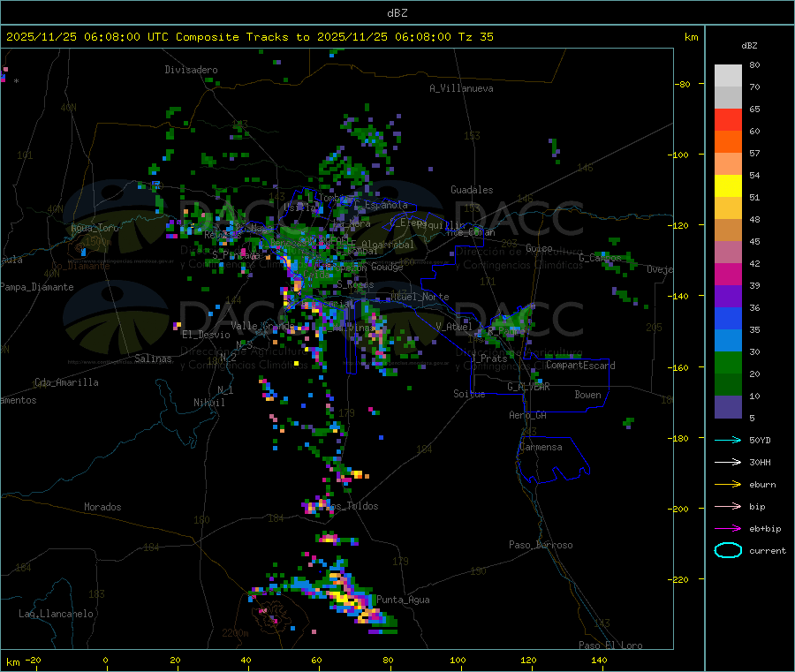Click the El_Desvio map label
Viewport: 795px width, 672px height.
206,335
